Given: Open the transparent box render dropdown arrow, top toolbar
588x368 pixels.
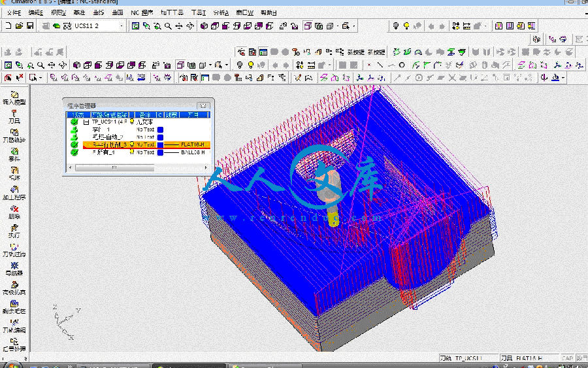Looking at the screenshot, I should (x=338, y=26).
